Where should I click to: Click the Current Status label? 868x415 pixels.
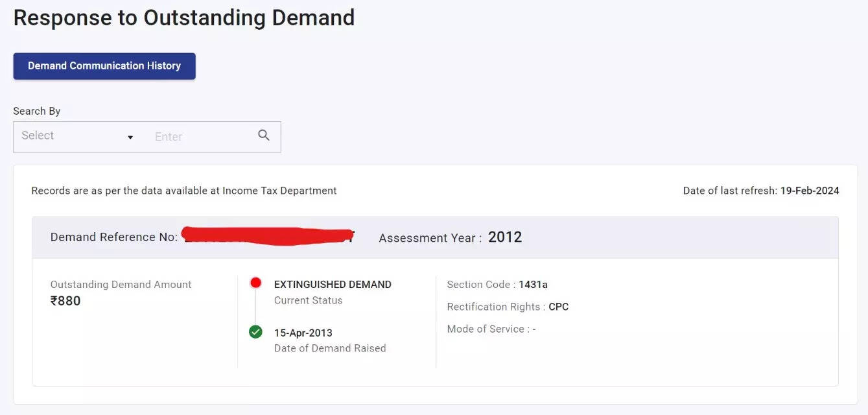(x=307, y=300)
